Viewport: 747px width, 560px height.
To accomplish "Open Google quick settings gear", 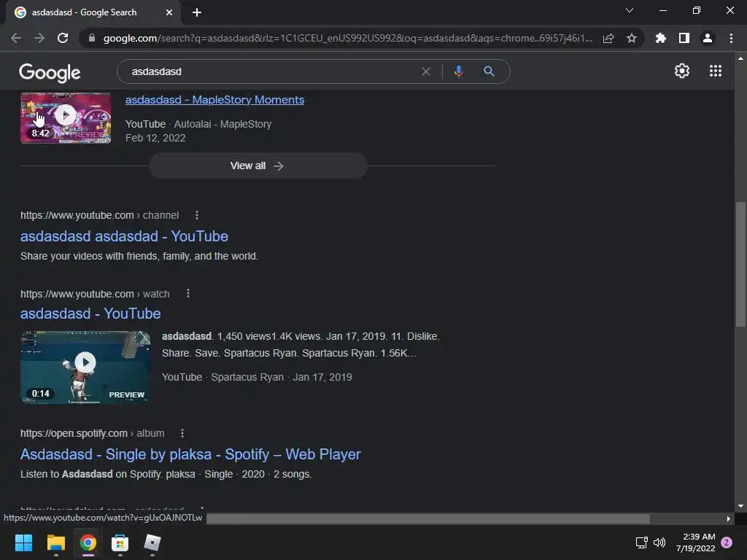I will (682, 71).
